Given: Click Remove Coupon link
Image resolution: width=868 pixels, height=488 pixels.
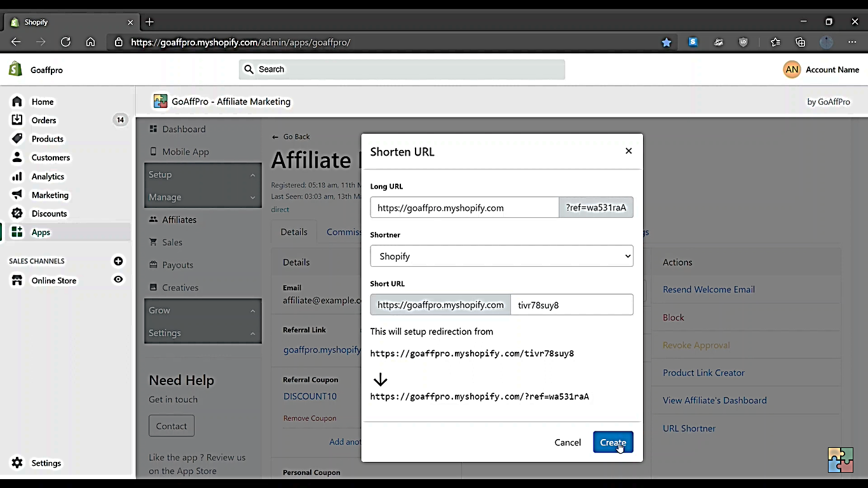Looking at the screenshot, I should 309,418.
